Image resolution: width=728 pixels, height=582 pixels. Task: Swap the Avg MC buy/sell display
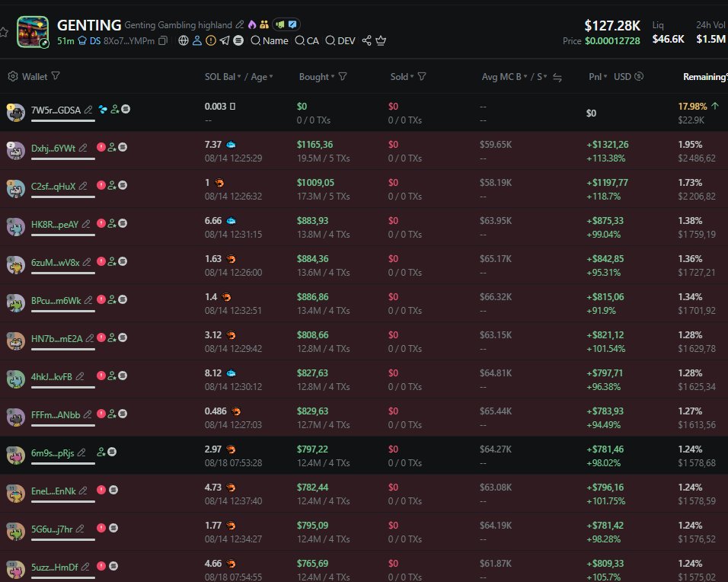(x=557, y=78)
